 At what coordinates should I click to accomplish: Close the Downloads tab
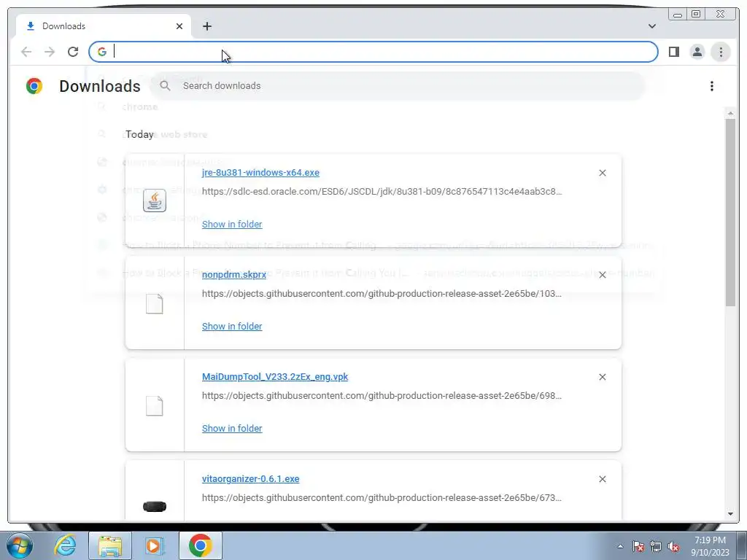pos(179,26)
